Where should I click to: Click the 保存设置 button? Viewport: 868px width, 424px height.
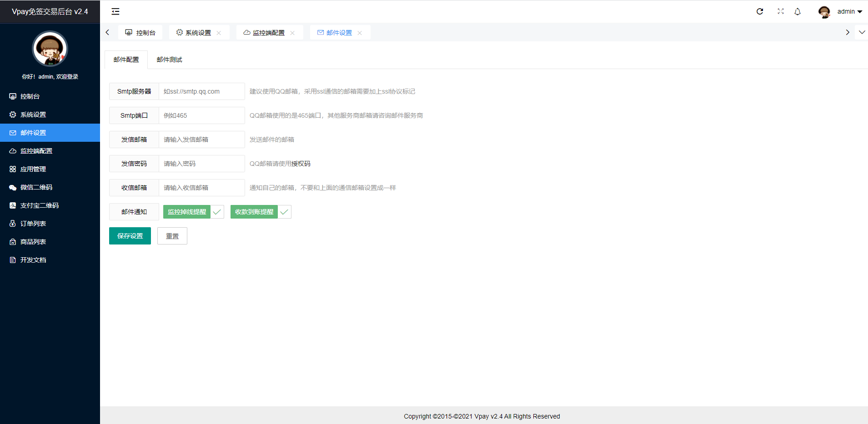pyautogui.click(x=130, y=236)
